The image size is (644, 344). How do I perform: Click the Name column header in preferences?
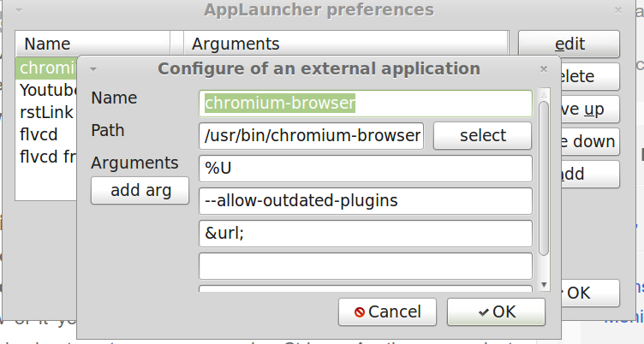92,44
